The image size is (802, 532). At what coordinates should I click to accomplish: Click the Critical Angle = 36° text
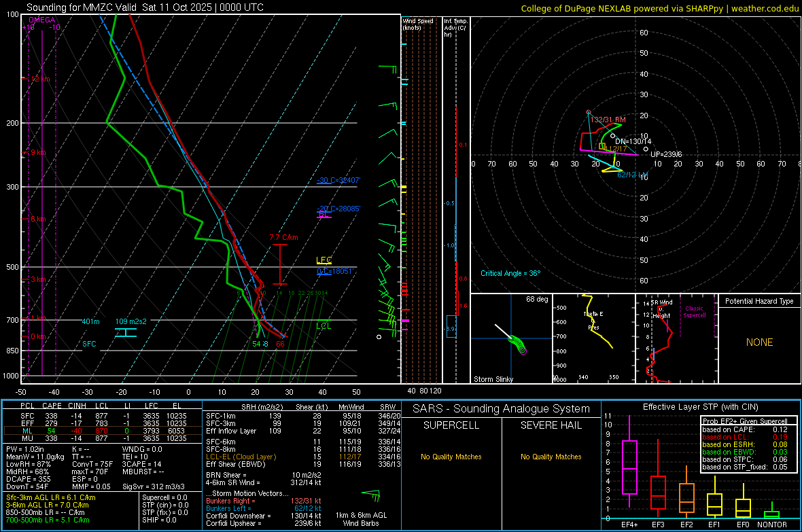coord(510,273)
